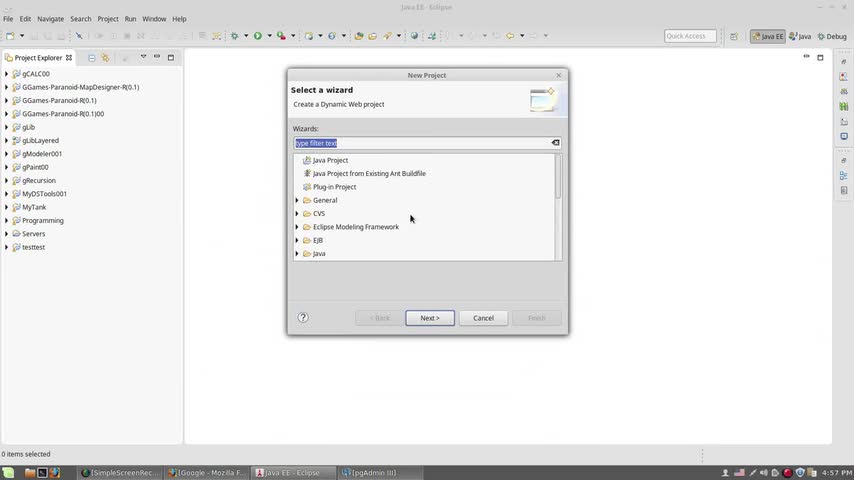Image resolution: width=854 pixels, height=480 pixels.
Task: Click the volume icon in system tray
Action: [764, 473]
